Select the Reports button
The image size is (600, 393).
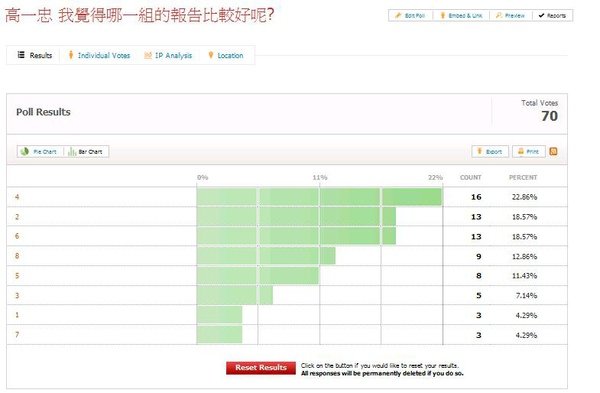(x=552, y=16)
